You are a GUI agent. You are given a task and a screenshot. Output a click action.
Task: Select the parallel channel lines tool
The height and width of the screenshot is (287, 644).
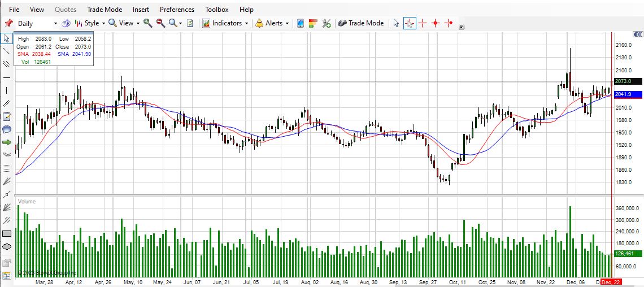coord(7,64)
